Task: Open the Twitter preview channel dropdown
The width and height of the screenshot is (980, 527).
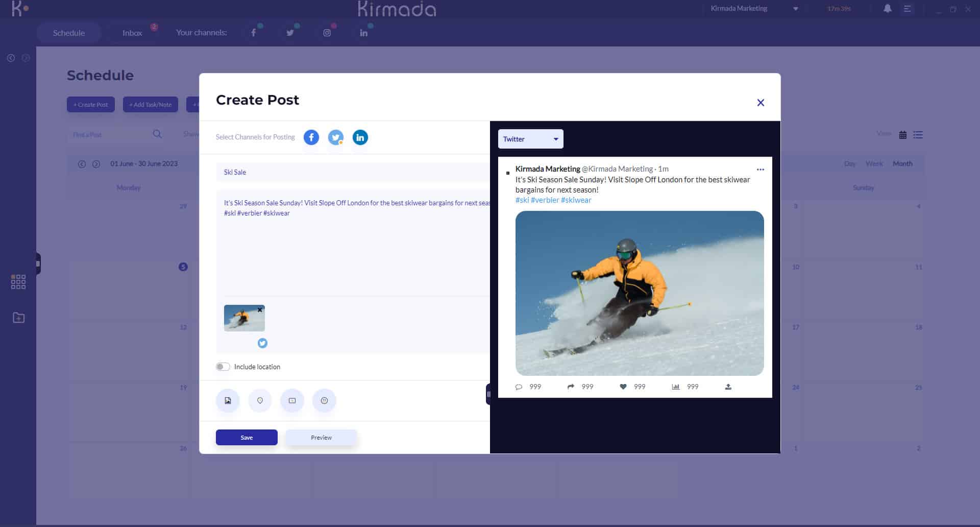Action: pyautogui.click(x=530, y=139)
